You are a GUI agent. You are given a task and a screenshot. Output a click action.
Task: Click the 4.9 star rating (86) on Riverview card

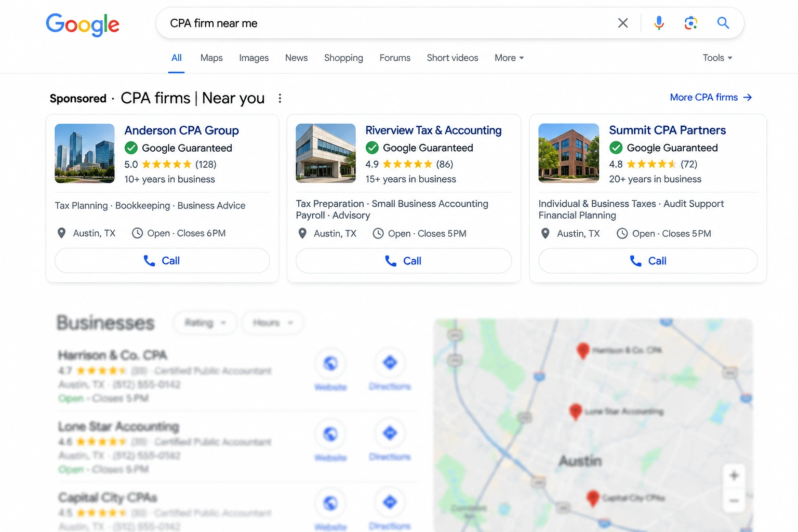click(x=409, y=165)
